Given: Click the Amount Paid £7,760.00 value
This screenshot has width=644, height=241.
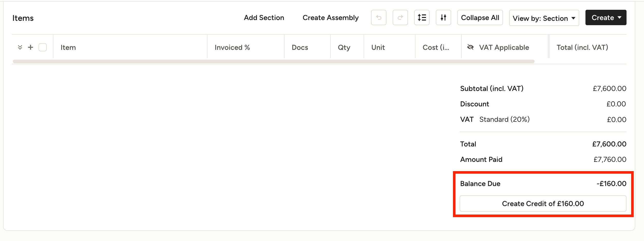Looking at the screenshot, I should point(610,159).
